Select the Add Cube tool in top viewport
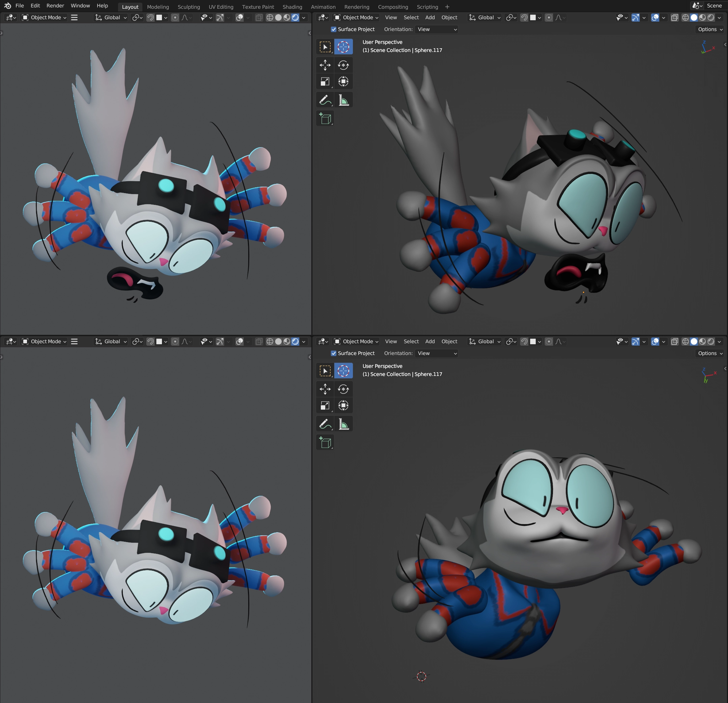728x703 pixels. pos(325,118)
